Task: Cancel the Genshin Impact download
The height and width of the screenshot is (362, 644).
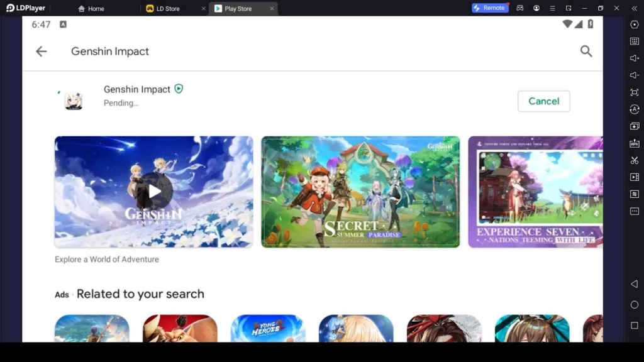Action: pos(544,101)
